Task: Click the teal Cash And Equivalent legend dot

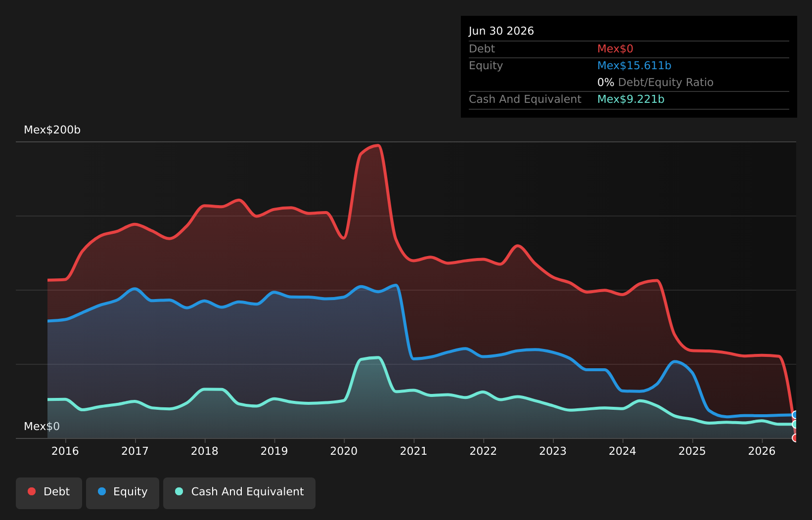Action: 179,491
